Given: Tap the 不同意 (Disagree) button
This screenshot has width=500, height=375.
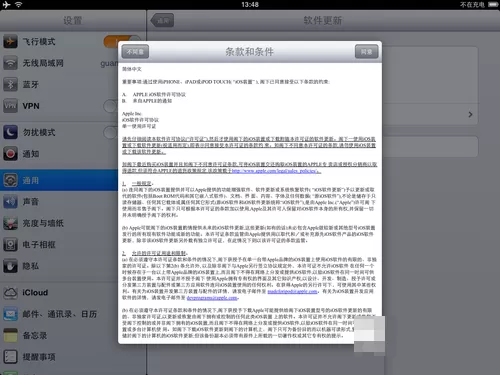Looking at the screenshot, I should (x=135, y=52).
